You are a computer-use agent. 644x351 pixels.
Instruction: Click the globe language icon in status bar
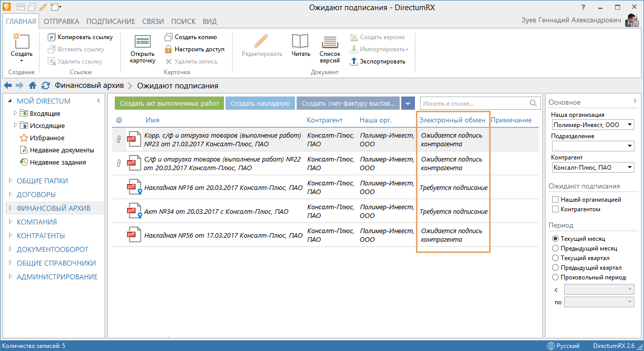point(551,346)
